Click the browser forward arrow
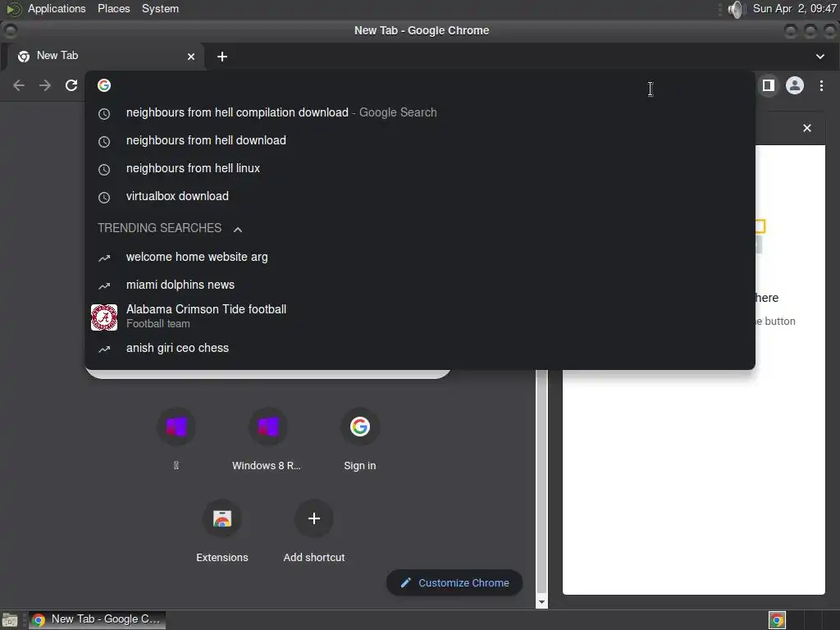 (x=45, y=85)
